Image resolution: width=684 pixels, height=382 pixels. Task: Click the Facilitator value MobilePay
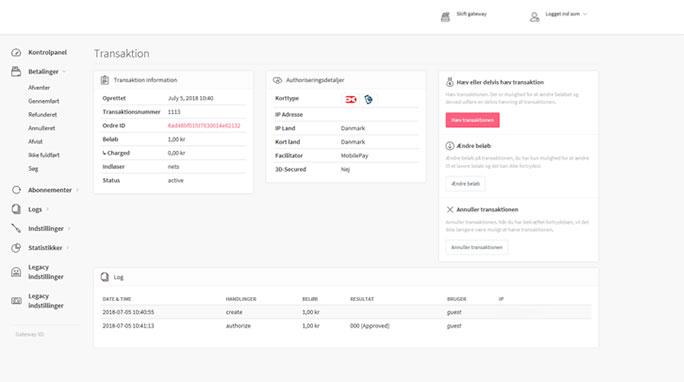tap(355, 156)
